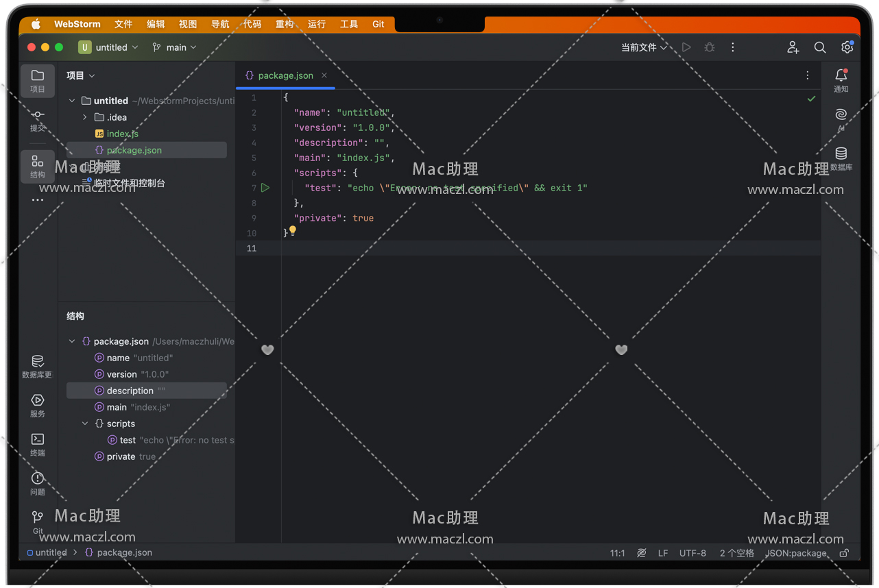Toggle read-only lock icon in status bar
879x588 pixels.
844,553
